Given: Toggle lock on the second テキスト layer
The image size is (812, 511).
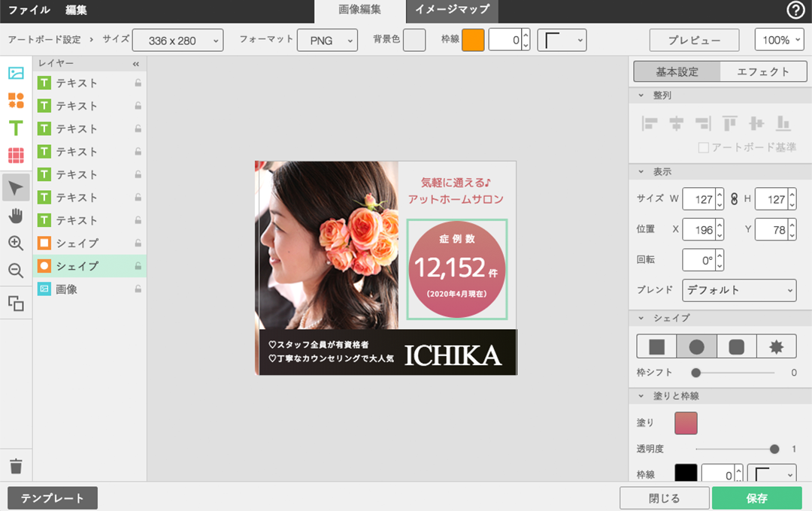Looking at the screenshot, I should [x=138, y=106].
